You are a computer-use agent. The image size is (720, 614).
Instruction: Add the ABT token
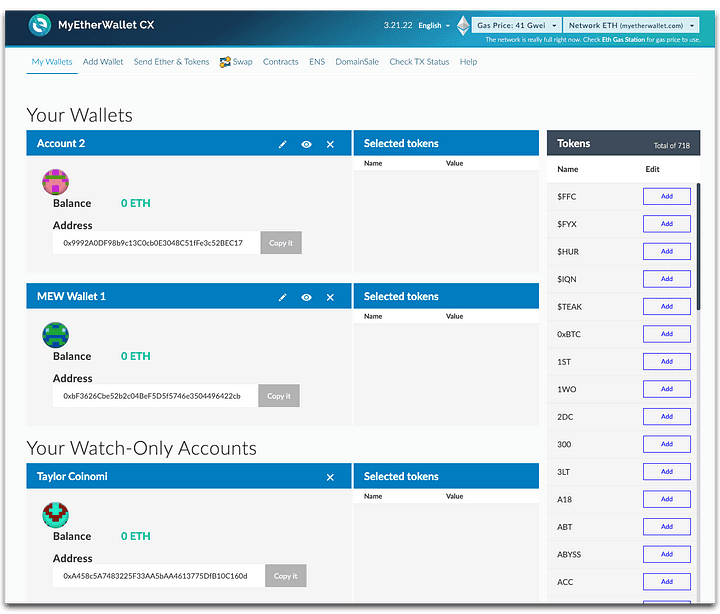coord(667,527)
